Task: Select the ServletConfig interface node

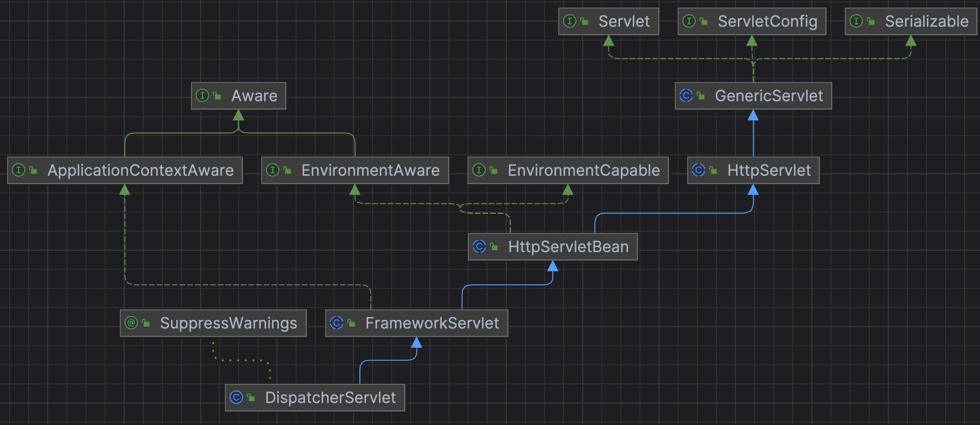Action: (x=752, y=21)
